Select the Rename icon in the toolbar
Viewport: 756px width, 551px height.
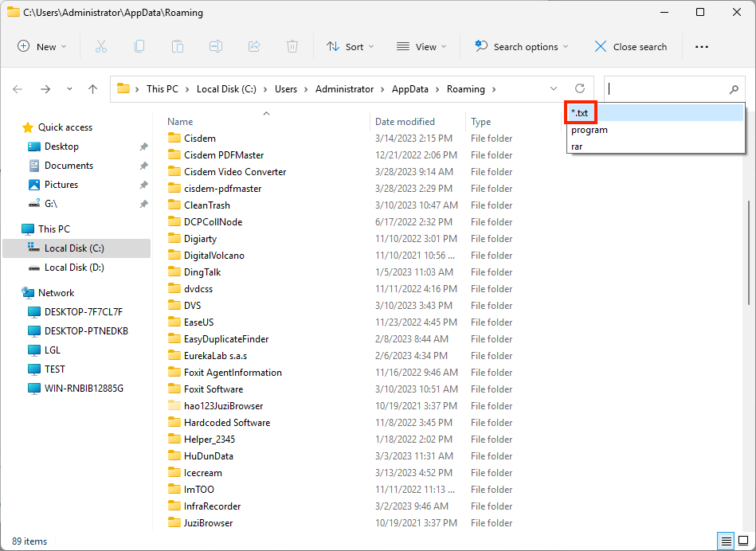tap(215, 46)
